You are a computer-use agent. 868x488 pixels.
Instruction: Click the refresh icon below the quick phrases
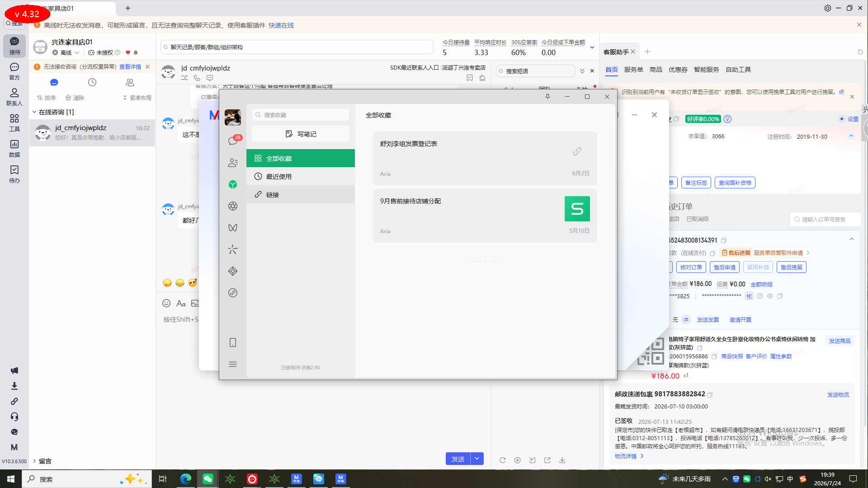click(x=502, y=460)
